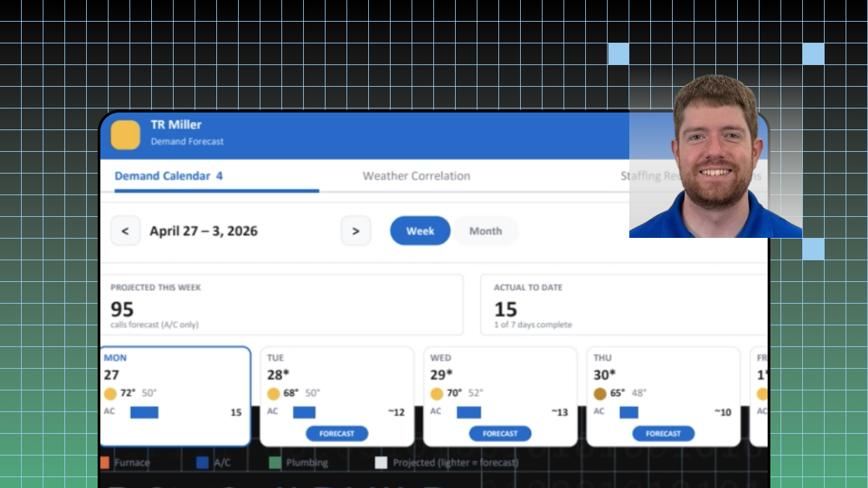
Task: Click the yellow TR Miller app logo
Action: tap(125, 135)
